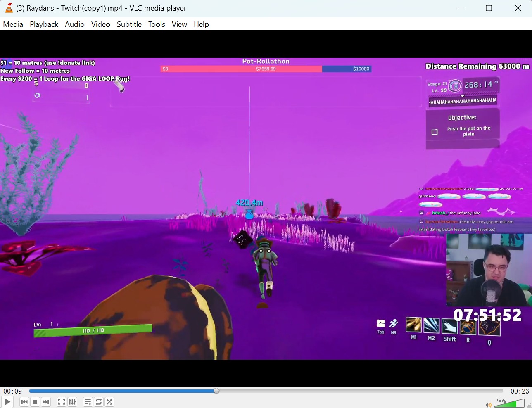Click the window resize grip
532x408 pixels.
(x=529, y=405)
